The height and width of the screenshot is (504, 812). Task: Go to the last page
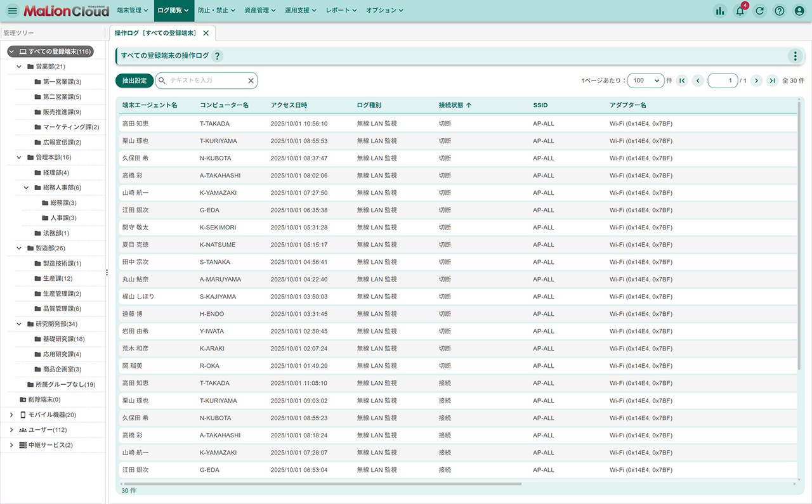(772, 81)
